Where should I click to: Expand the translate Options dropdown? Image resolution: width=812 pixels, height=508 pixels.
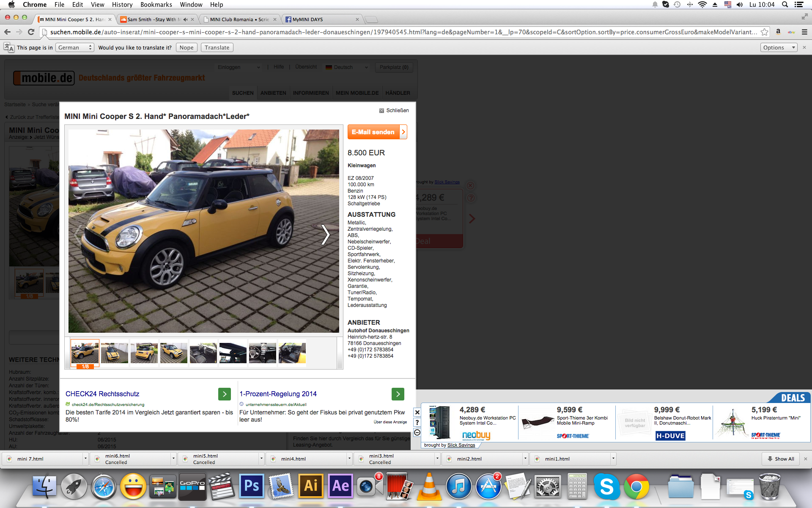pyautogui.click(x=779, y=47)
